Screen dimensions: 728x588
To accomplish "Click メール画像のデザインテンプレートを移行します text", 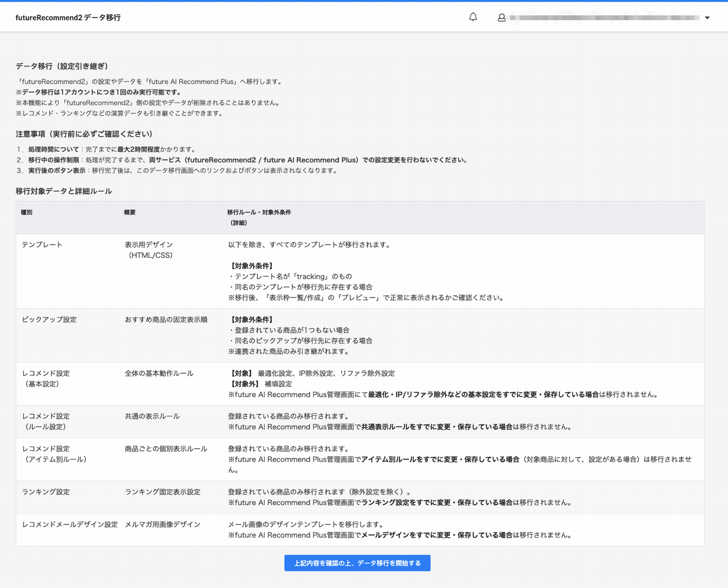I will click(x=306, y=524).
